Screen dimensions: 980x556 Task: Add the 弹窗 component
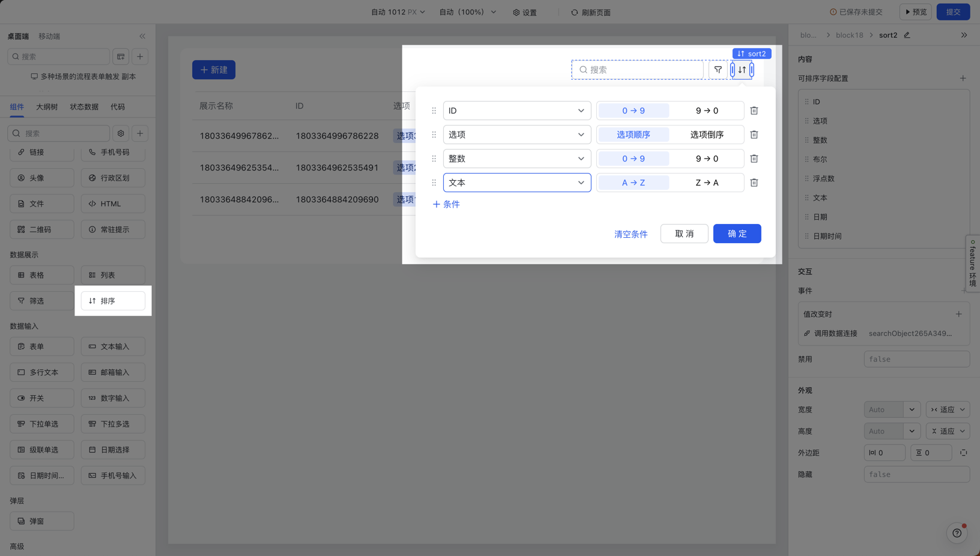click(x=42, y=521)
